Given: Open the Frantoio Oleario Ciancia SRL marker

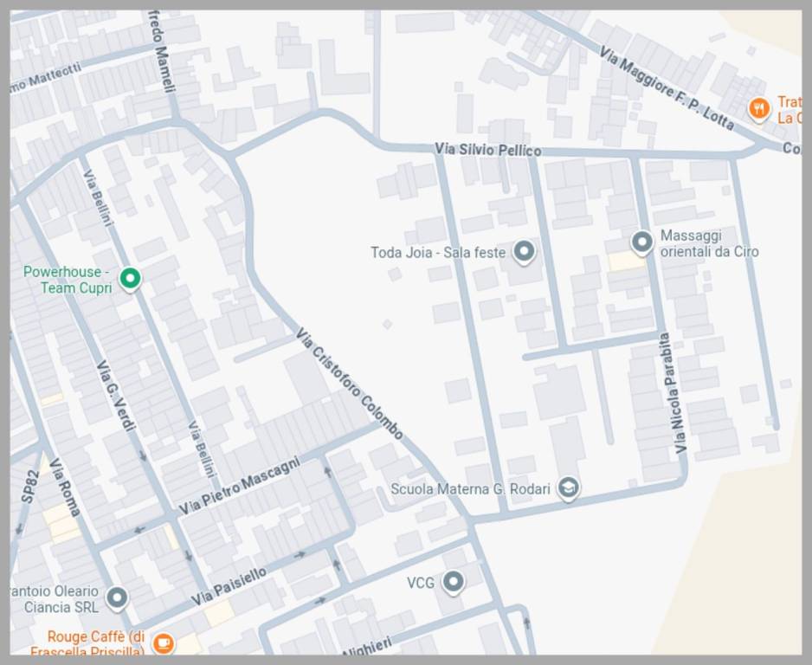Looking at the screenshot, I should coord(117,597).
